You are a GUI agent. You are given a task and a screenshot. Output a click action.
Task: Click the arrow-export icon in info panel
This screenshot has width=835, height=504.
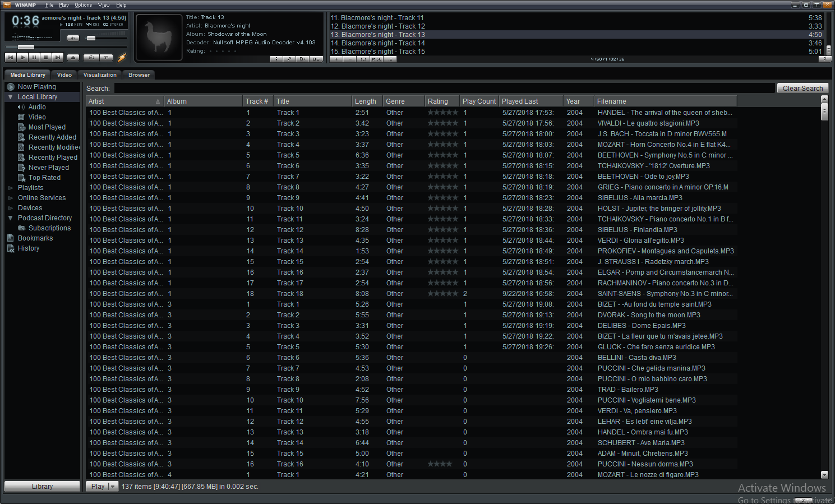point(303,59)
